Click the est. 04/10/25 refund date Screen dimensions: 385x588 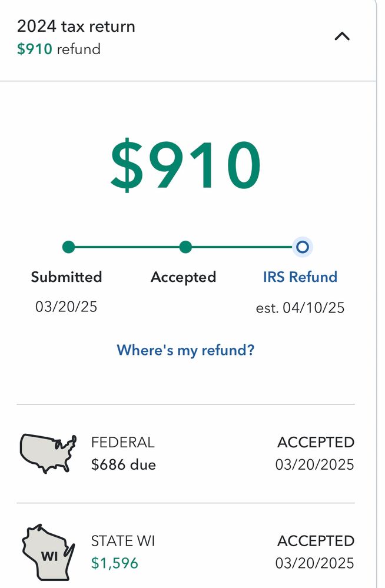pos(300,308)
